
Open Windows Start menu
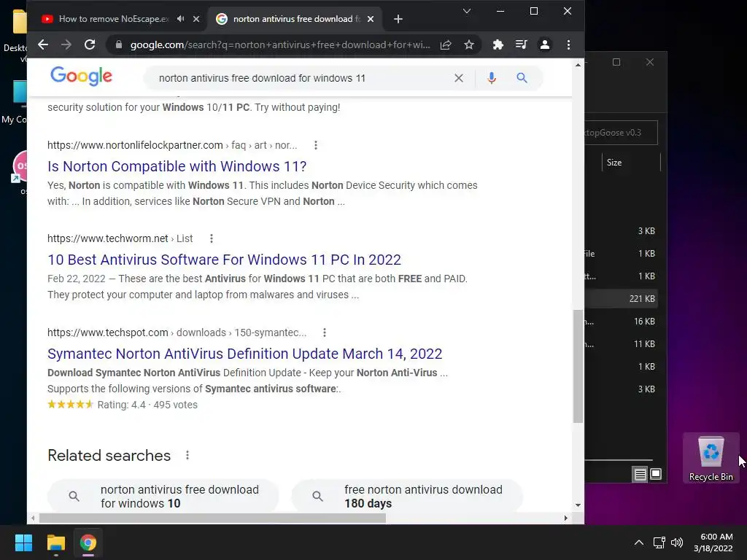point(23,542)
